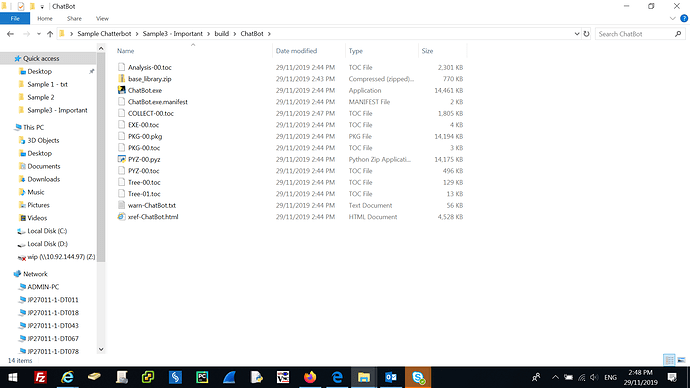Screen dimensions: 690x388
Task: Open Microsoft Edge from taskbar
Action: (337, 377)
